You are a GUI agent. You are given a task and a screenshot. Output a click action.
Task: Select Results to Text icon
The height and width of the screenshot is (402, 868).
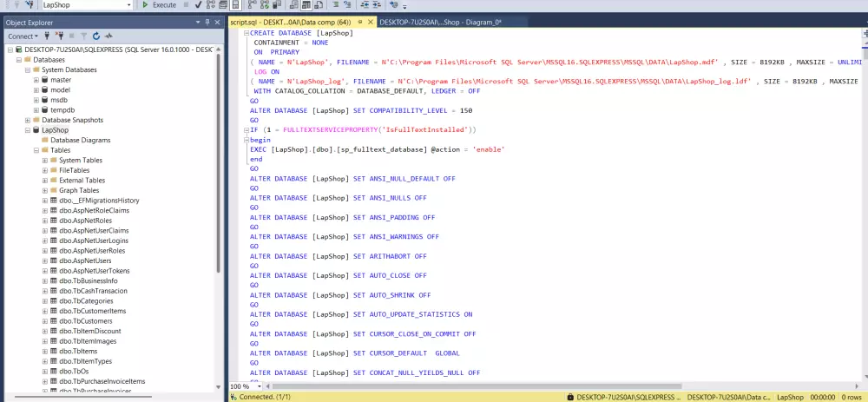click(x=294, y=4)
